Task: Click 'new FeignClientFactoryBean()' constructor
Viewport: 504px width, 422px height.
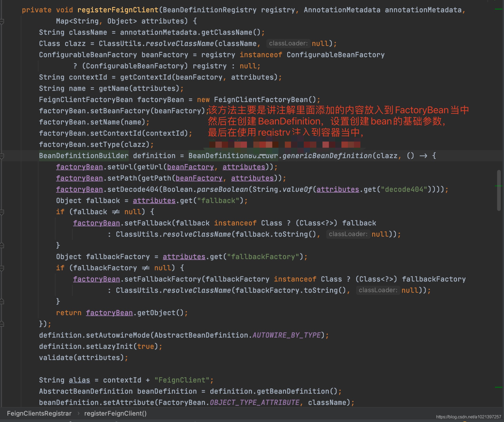Action: tap(257, 100)
